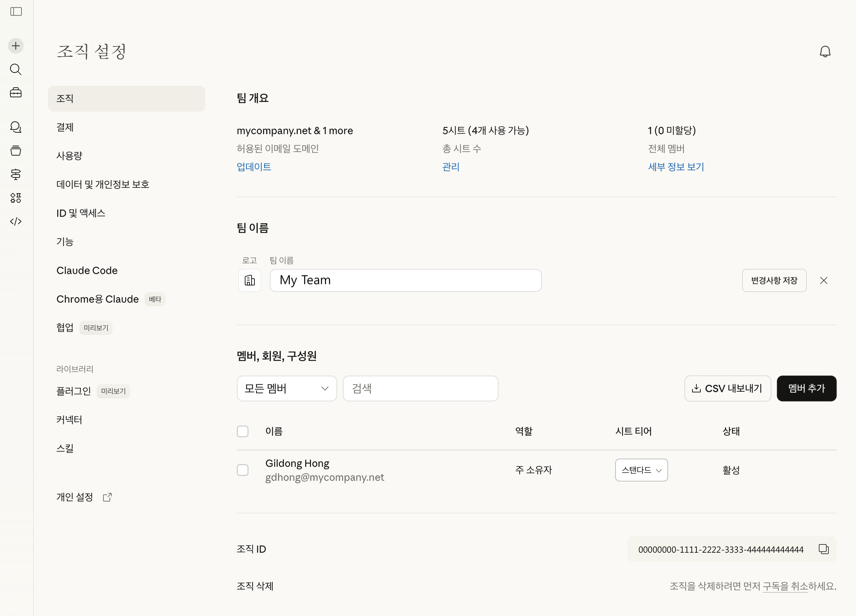Copy the organization ID

[x=823, y=549]
